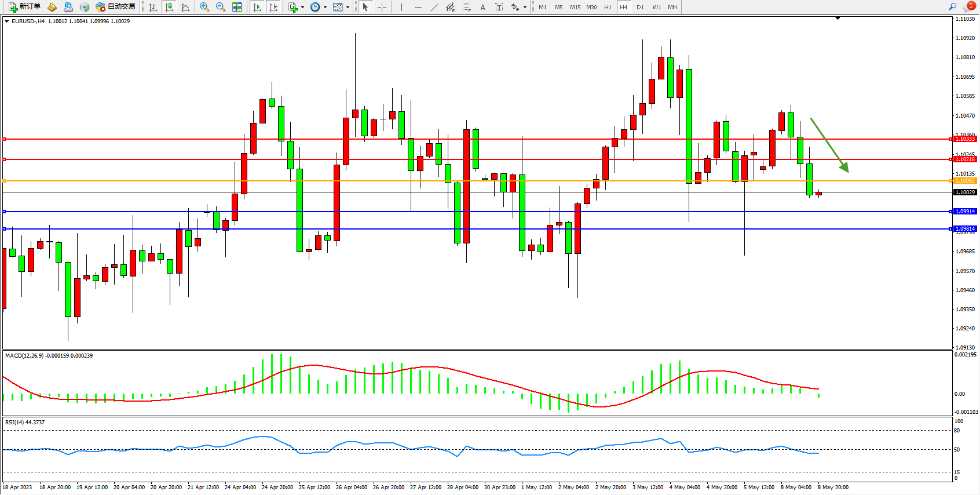Viewport: 980px width, 495px height.
Task: Open the periodicity clock dropdown arrow
Action: [x=325, y=8]
